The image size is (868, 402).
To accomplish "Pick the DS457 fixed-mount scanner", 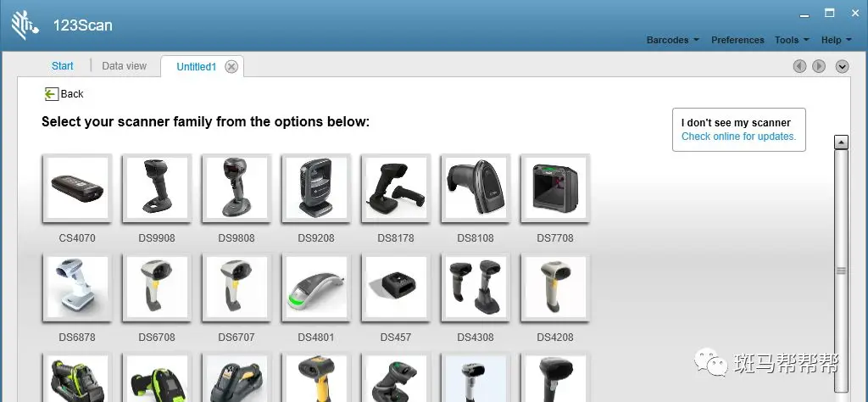I will 396,288.
